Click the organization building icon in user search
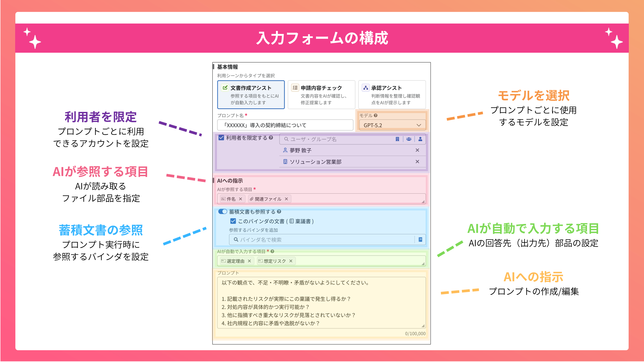 point(397,139)
